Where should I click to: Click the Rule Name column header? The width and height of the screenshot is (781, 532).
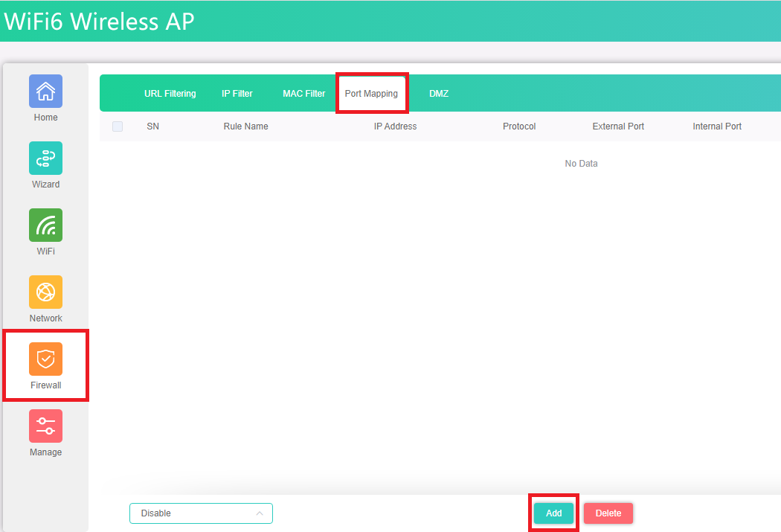click(245, 126)
